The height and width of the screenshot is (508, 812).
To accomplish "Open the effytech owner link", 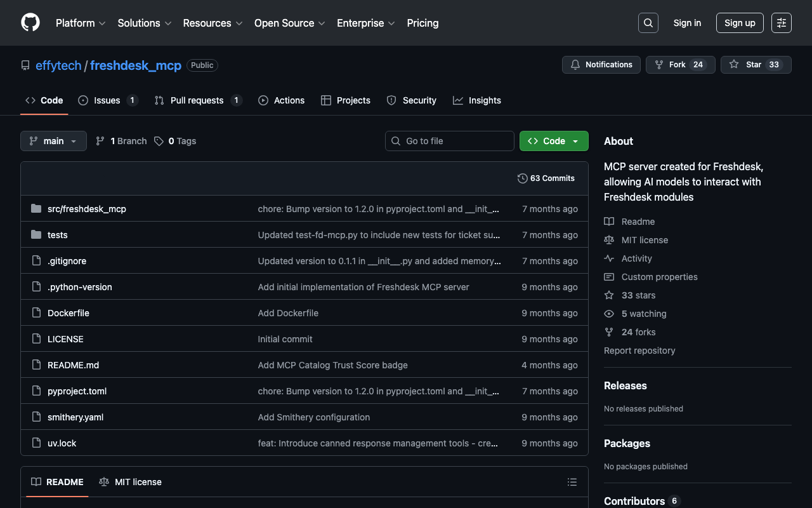I will pyautogui.click(x=58, y=65).
